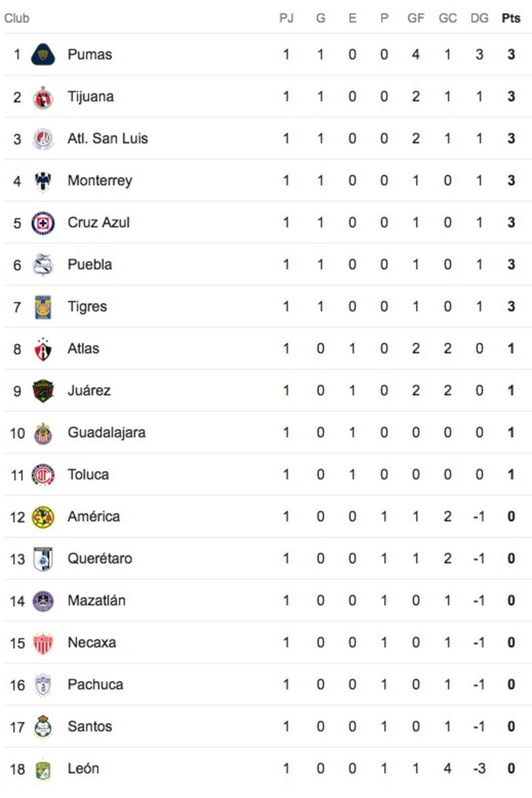Click the Guadalajara crest icon

click(43, 433)
